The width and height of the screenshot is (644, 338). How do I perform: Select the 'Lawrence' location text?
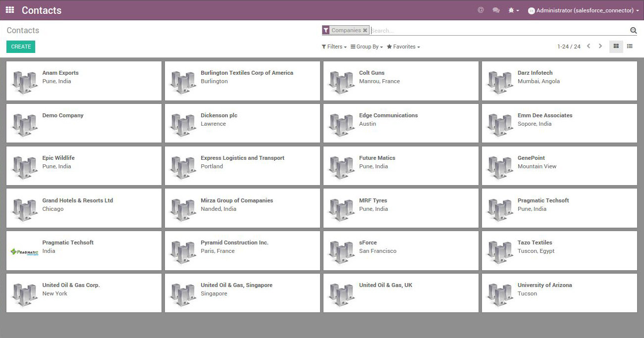click(x=213, y=124)
